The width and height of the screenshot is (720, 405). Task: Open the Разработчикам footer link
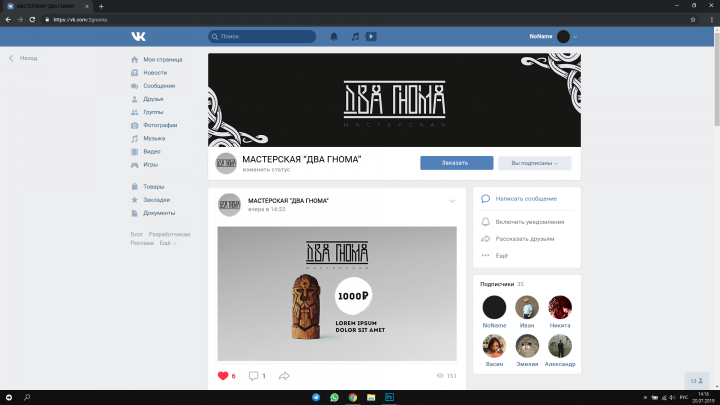(169, 234)
